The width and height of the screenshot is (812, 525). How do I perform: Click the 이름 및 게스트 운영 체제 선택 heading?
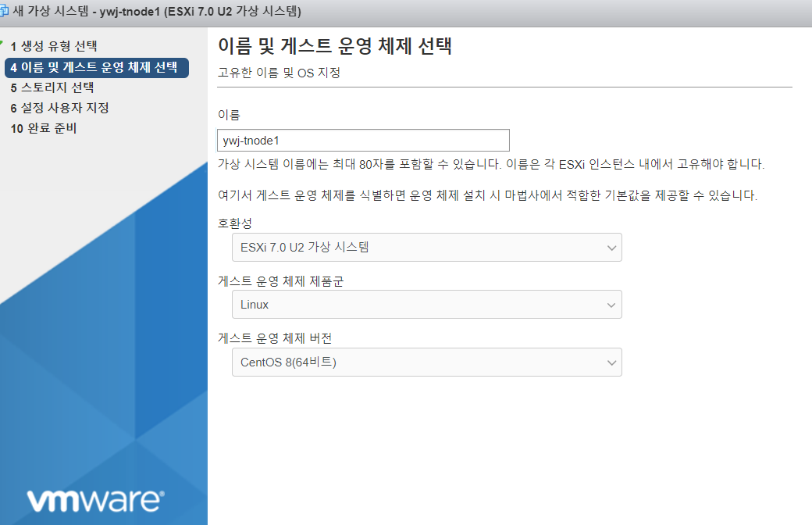[x=334, y=45]
